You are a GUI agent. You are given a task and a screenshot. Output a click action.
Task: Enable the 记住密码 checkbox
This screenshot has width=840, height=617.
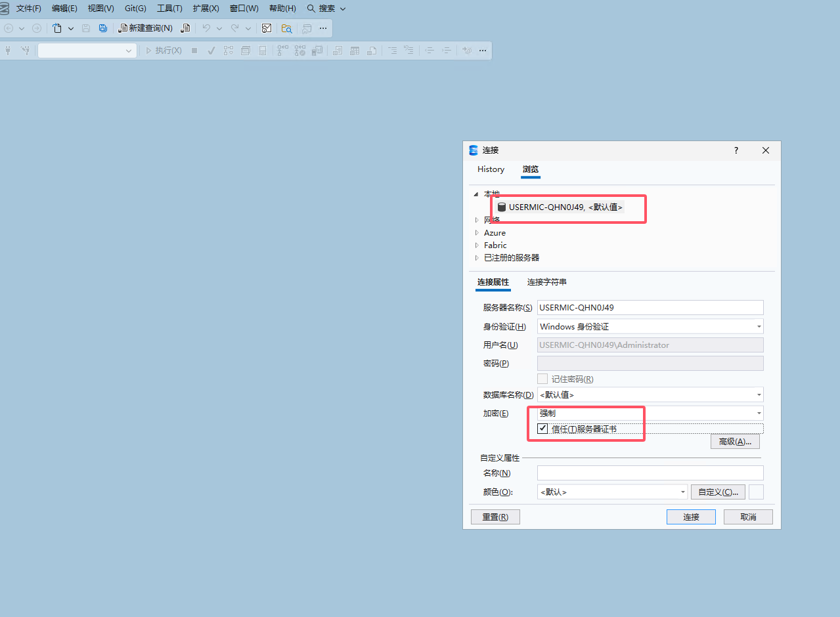point(542,379)
